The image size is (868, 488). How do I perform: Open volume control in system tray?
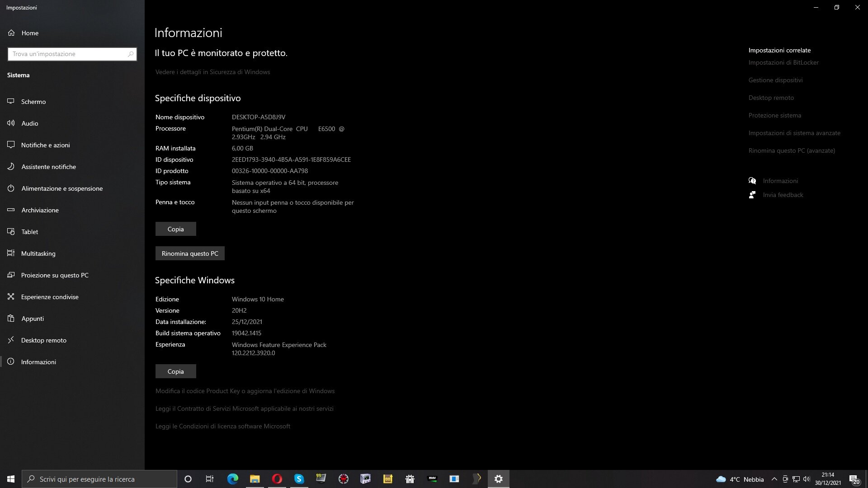coord(807,479)
